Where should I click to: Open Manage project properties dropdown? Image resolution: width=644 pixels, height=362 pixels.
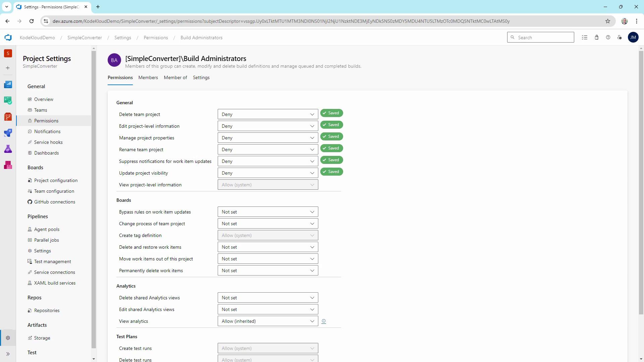click(x=268, y=138)
